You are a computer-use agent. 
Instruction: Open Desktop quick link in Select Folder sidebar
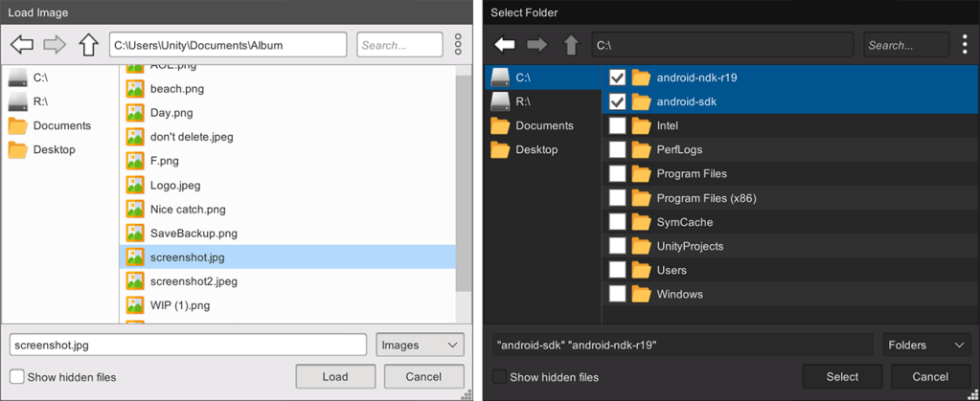pos(536,150)
